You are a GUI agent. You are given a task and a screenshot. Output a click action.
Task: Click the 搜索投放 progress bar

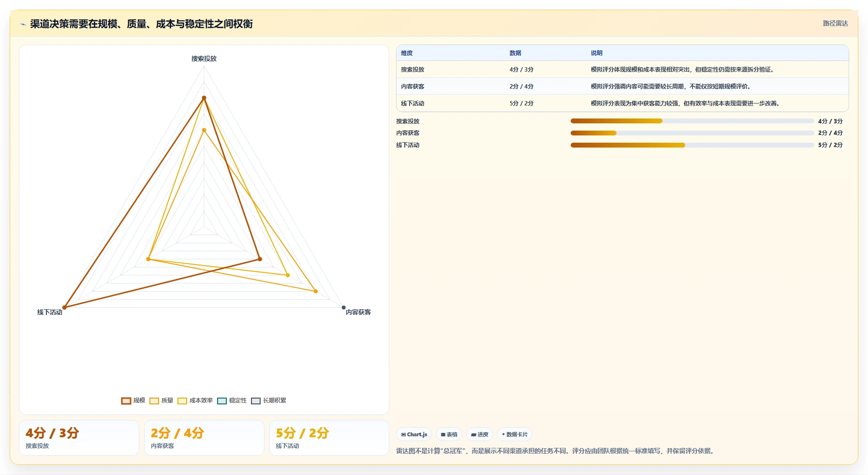(692, 121)
